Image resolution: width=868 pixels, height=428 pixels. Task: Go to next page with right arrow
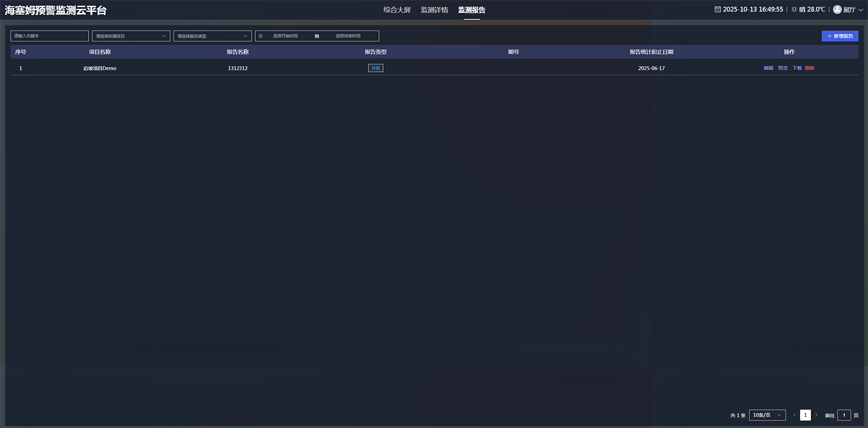pos(816,415)
